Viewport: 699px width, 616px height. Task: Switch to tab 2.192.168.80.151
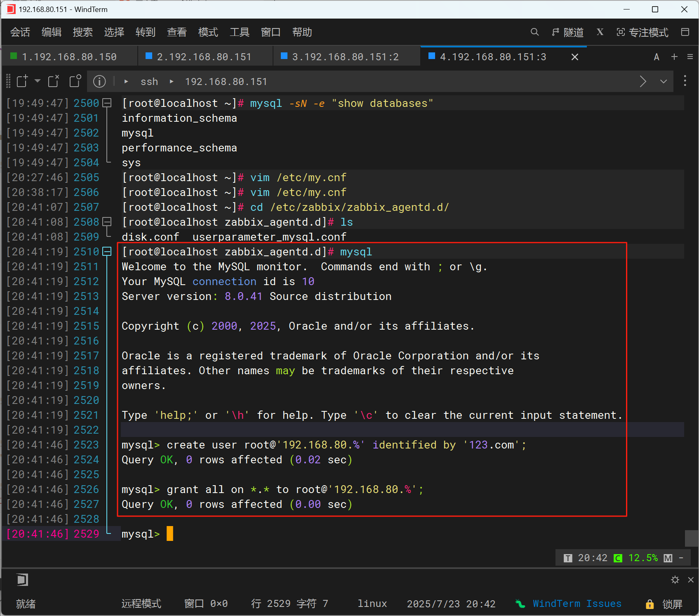click(x=205, y=57)
